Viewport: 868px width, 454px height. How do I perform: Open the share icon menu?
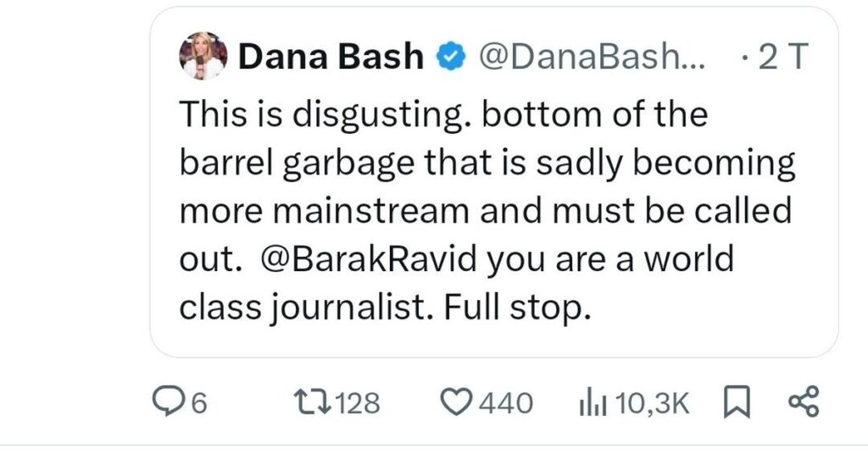804,402
